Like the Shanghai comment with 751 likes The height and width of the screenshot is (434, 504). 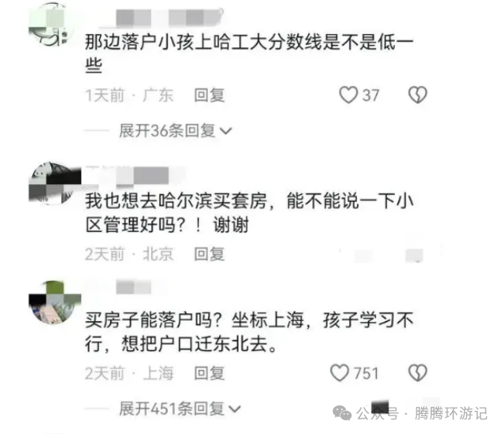339,373
